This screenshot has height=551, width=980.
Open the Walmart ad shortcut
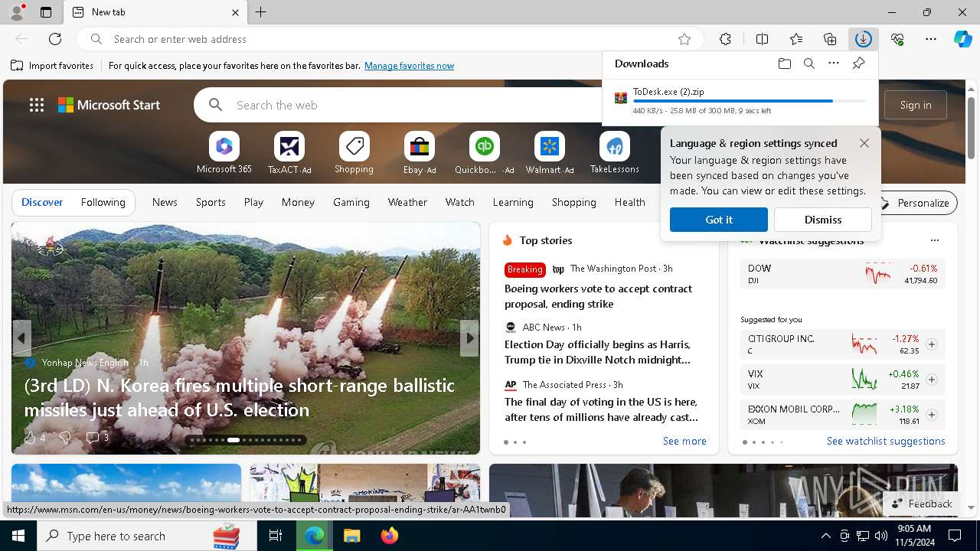pyautogui.click(x=550, y=153)
